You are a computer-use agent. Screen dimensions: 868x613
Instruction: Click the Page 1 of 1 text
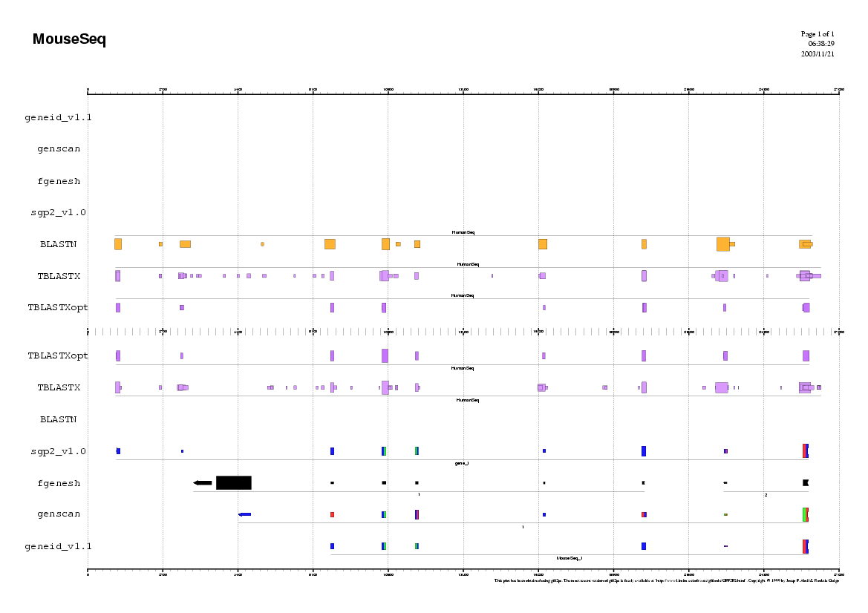[x=817, y=34]
